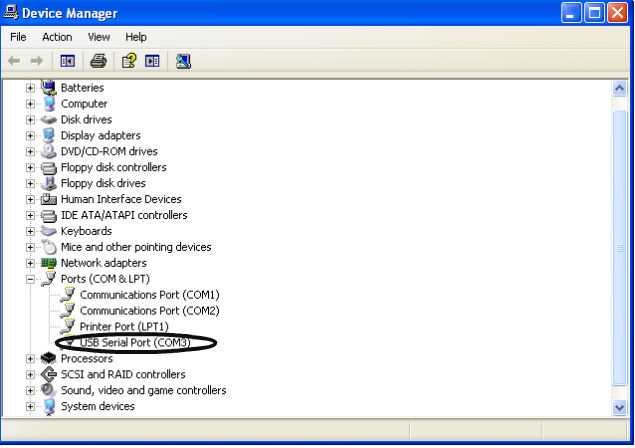Expand the System devices node
635x448 pixels.
30,407
